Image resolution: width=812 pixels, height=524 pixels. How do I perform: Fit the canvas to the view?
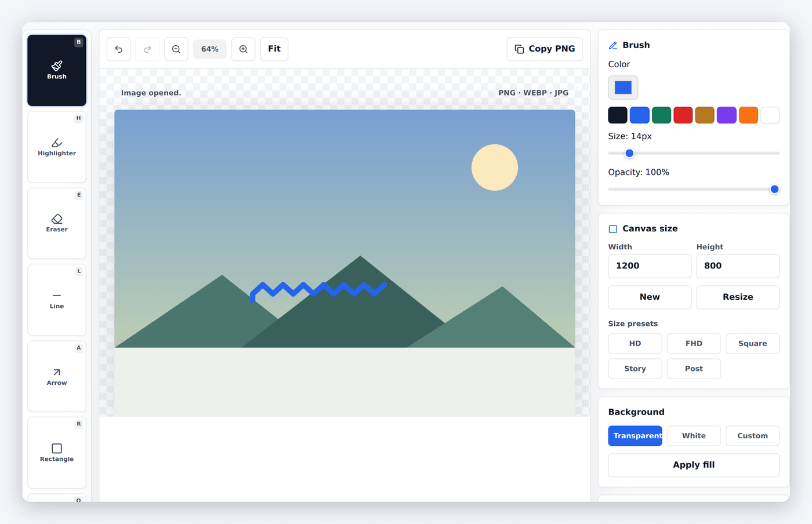point(274,49)
